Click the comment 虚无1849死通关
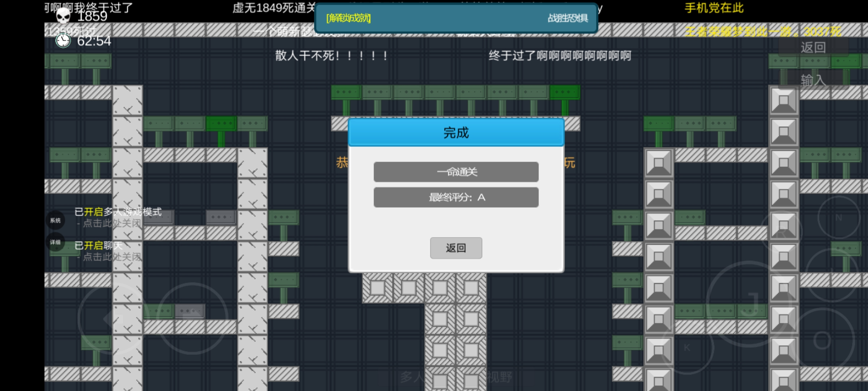This screenshot has height=391, width=868. [x=273, y=8]
